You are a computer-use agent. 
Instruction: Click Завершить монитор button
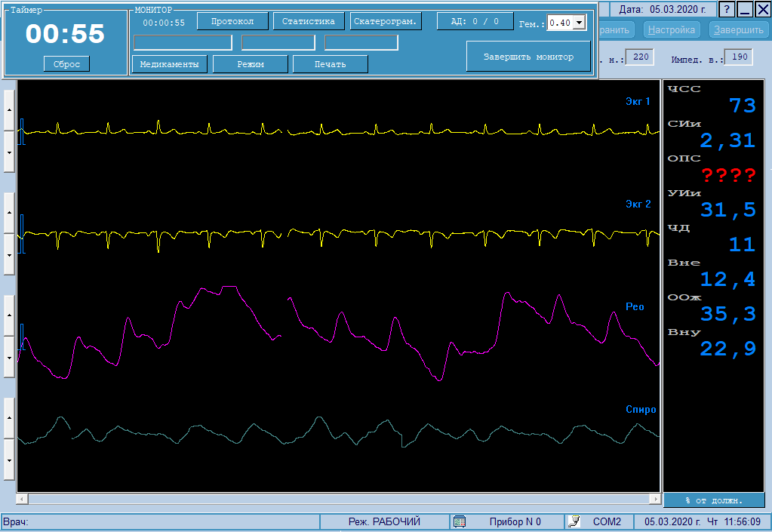pyautogui.click(x=528, y=57)
